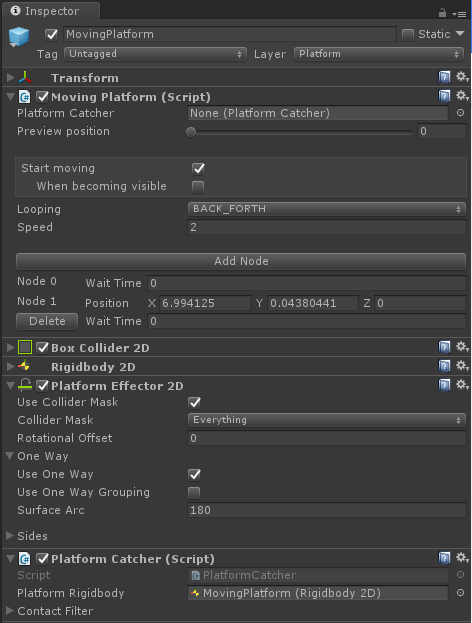Enable the When becoming visible checkbox
The image size is (472, 623).
198,186
